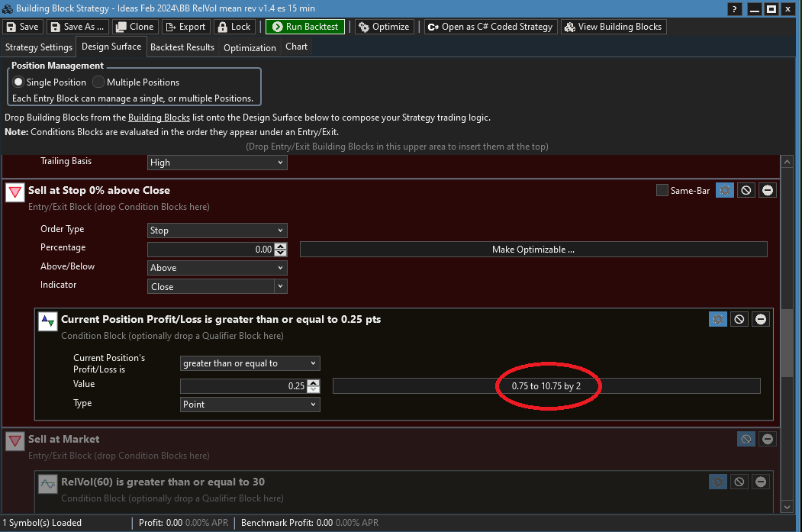Image resolution: width=802 pixels, height=532 pixels.
Task: Open settings gear of Profit/Loss condition block
Action: [x=717, y=319]
